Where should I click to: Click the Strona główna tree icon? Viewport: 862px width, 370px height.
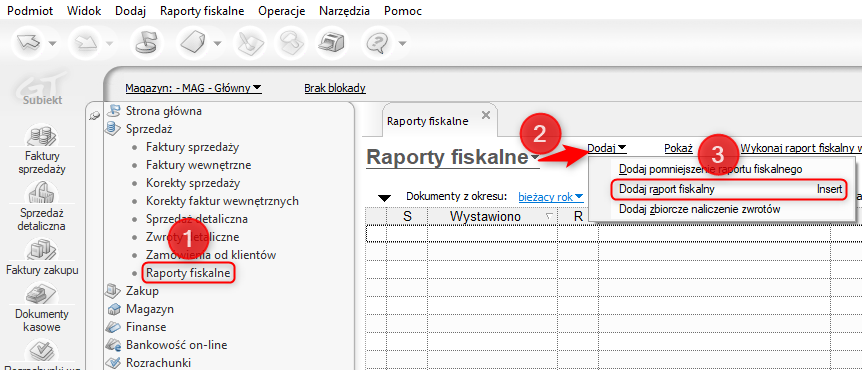112,111
